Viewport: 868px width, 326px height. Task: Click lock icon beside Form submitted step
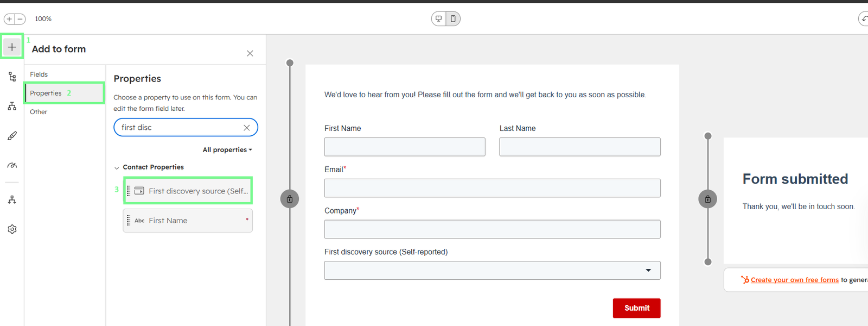(708, 199)
